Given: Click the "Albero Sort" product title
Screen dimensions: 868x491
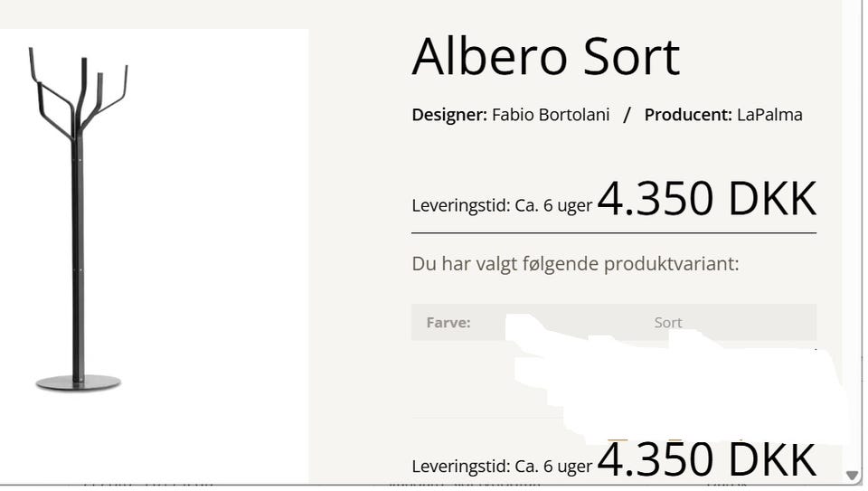Looking at the screenshot, I should click(545, 56).
